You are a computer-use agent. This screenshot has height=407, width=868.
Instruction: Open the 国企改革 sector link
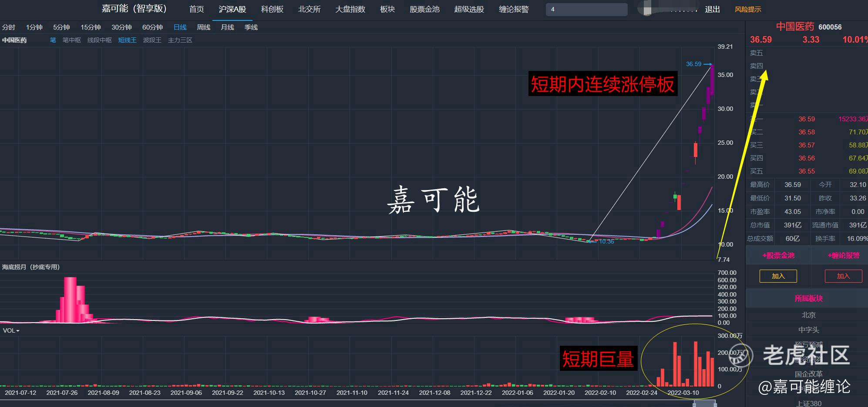pyautogui.click(x=808, y=374)
